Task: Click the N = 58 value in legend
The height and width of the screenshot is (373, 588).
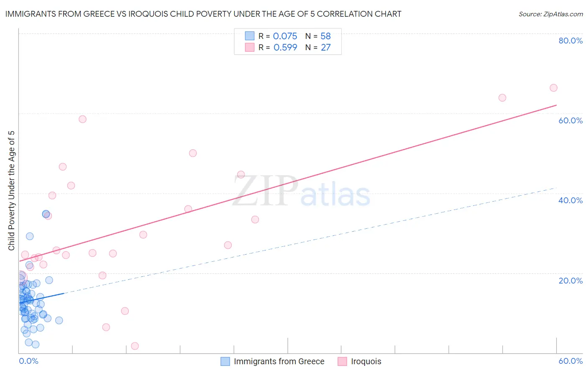Action: (318, 36)
